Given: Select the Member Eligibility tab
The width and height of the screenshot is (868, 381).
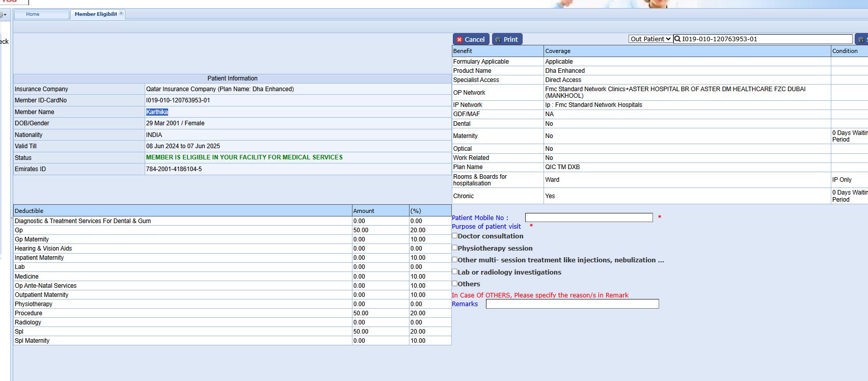Looking at the screenshot, I should pyautogui.click(x=95, y=14).
